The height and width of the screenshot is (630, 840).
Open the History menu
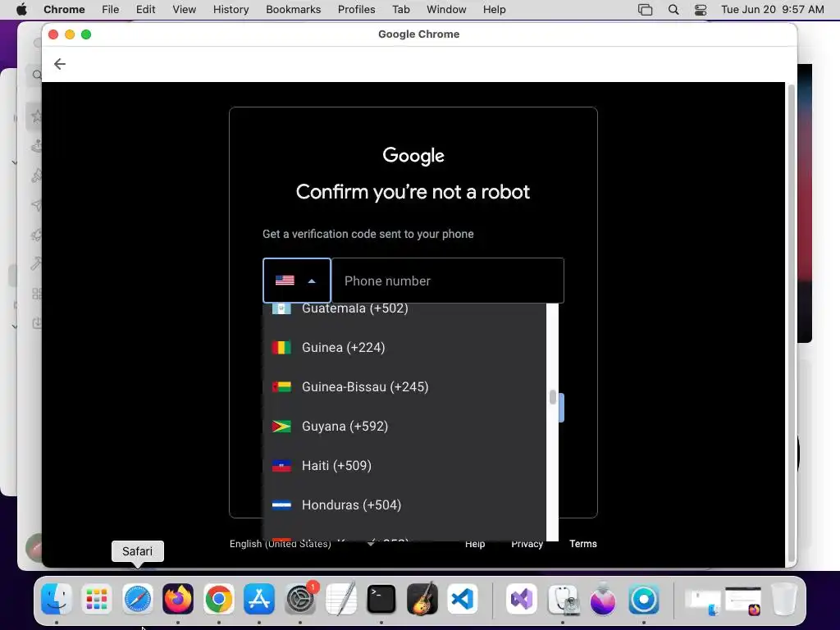231,10
